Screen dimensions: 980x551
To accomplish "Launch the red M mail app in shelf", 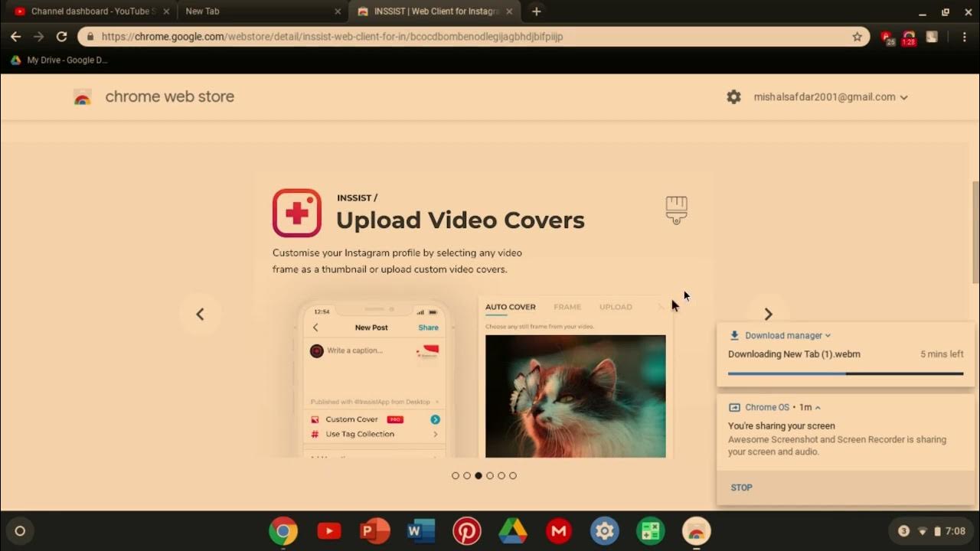I will click(x=559, y=531).
